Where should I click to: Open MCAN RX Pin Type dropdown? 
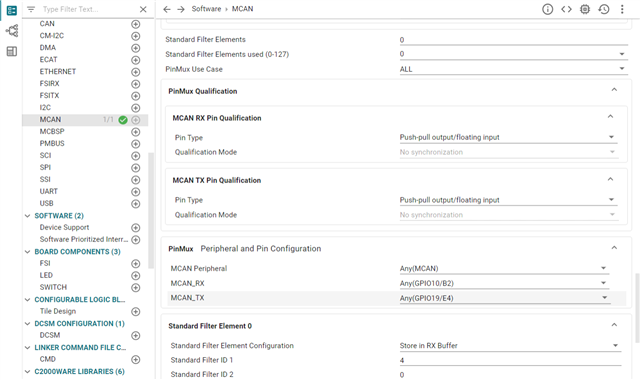click(508, 137)
